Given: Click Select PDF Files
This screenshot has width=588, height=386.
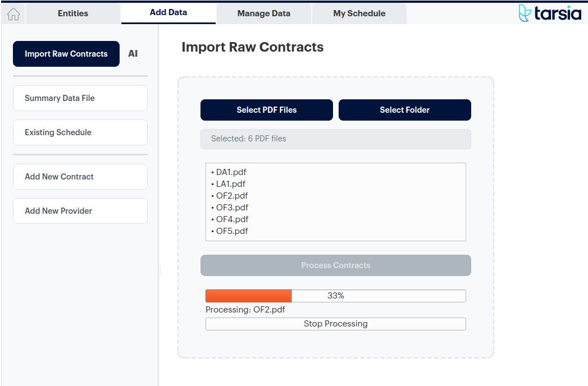Looking at the screenshot, I should 266,109.
